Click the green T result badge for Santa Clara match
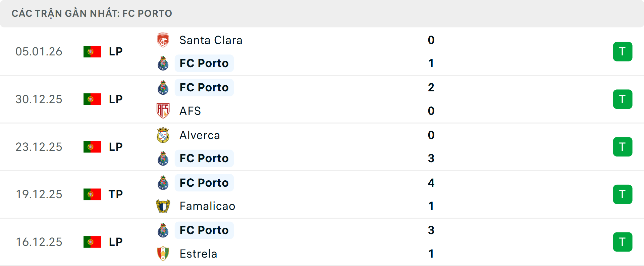 coord(623,51)
